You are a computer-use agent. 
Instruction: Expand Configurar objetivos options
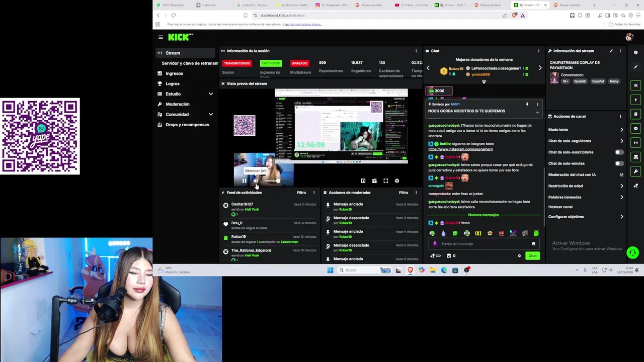click(x=621, y=217)
